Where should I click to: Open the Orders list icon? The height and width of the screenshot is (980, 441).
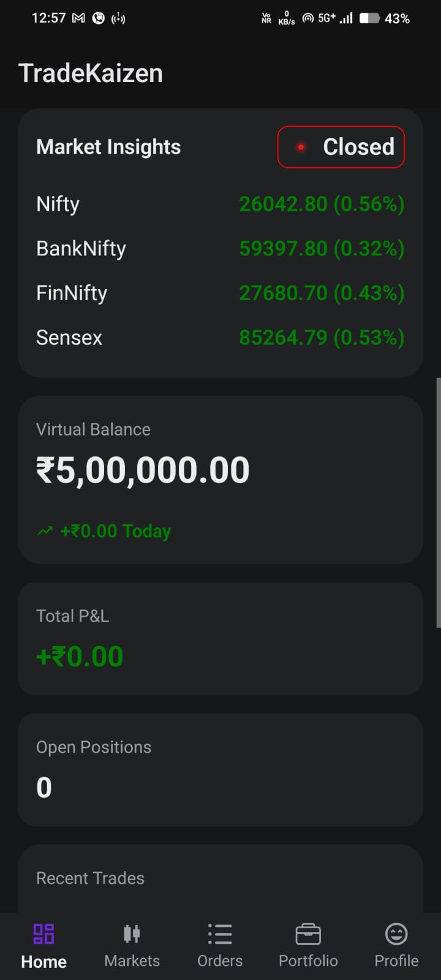220,934
